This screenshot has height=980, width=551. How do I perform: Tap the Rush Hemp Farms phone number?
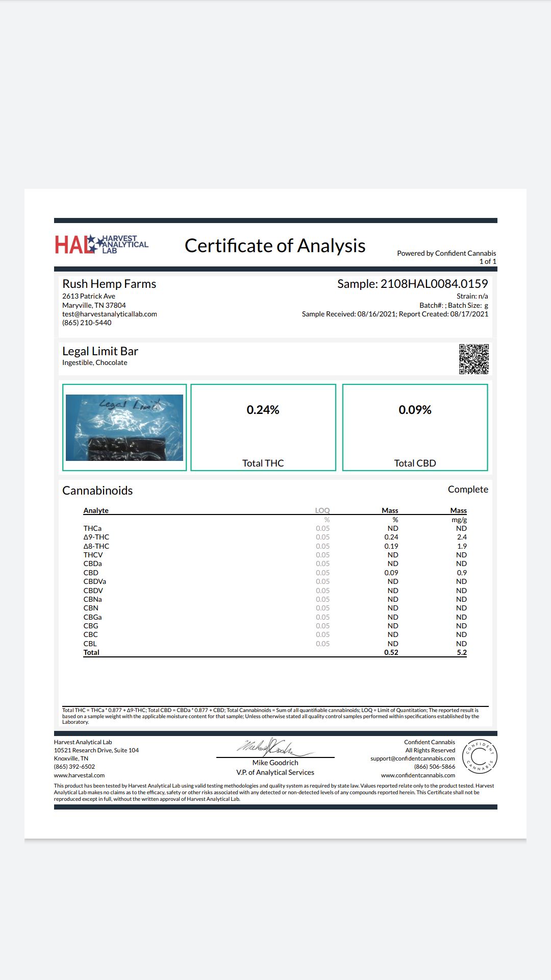click(87, 323)
